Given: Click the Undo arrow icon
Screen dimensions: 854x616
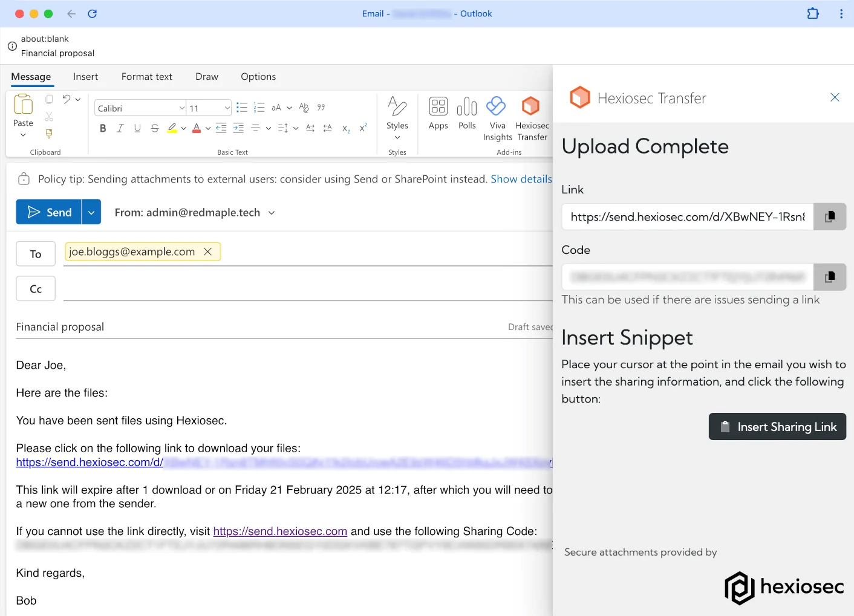Looking at the screenshot, I should point(67,99).
